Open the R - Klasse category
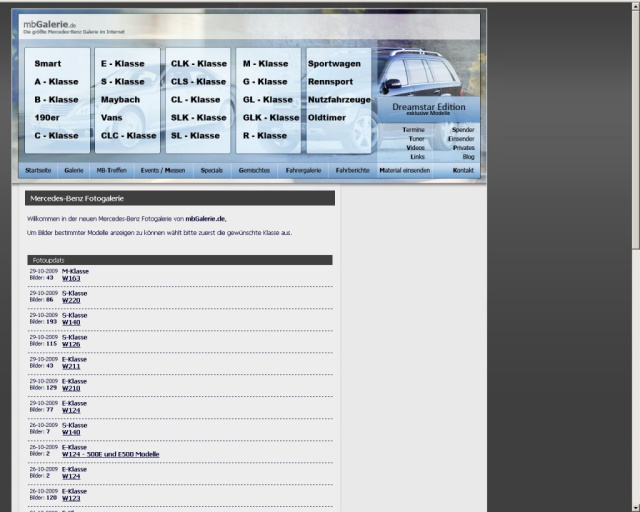The height and width of the screenshot is (512, 640). 265,136
